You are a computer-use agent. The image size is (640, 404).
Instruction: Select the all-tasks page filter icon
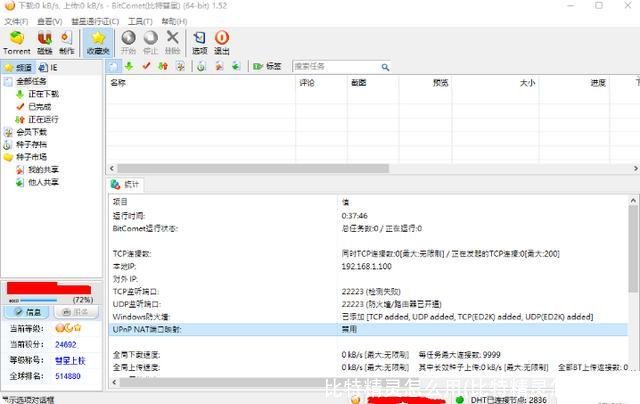click(114, 66)
